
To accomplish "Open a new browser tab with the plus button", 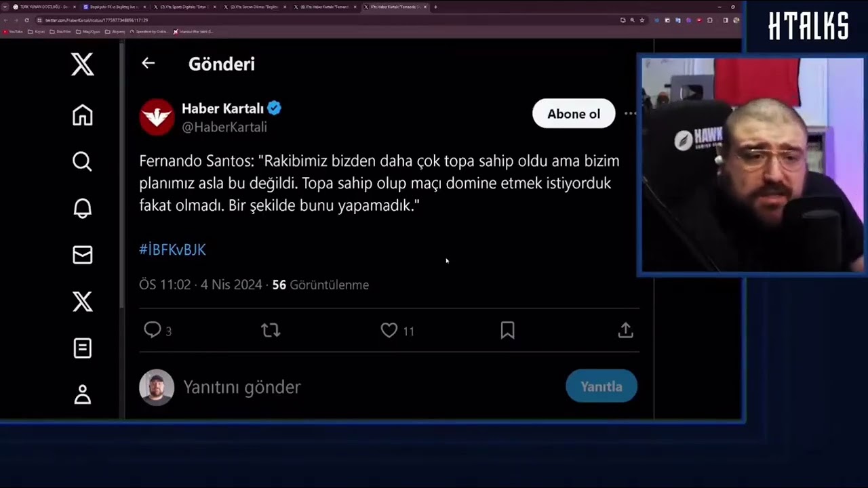I will 435,7.
